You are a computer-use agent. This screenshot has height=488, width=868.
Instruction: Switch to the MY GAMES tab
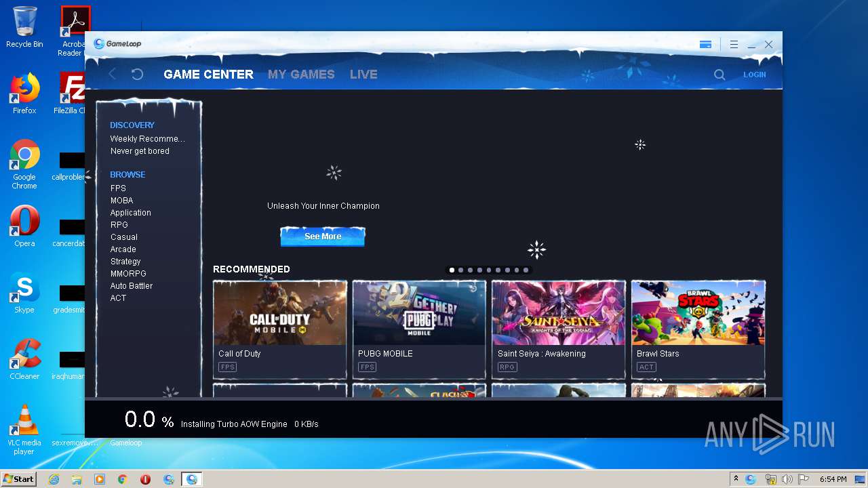coord(301,75)
